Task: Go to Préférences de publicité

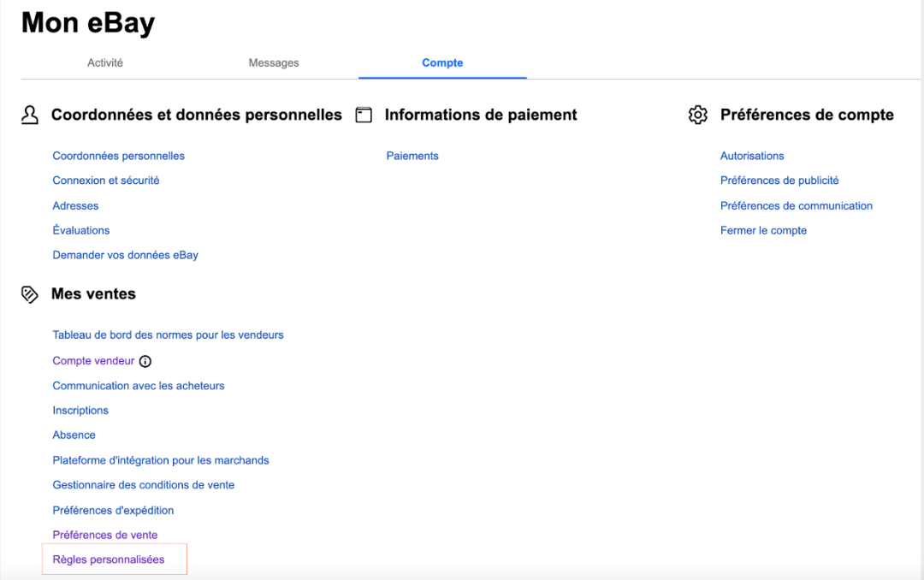Action: (x=779, y=181)
